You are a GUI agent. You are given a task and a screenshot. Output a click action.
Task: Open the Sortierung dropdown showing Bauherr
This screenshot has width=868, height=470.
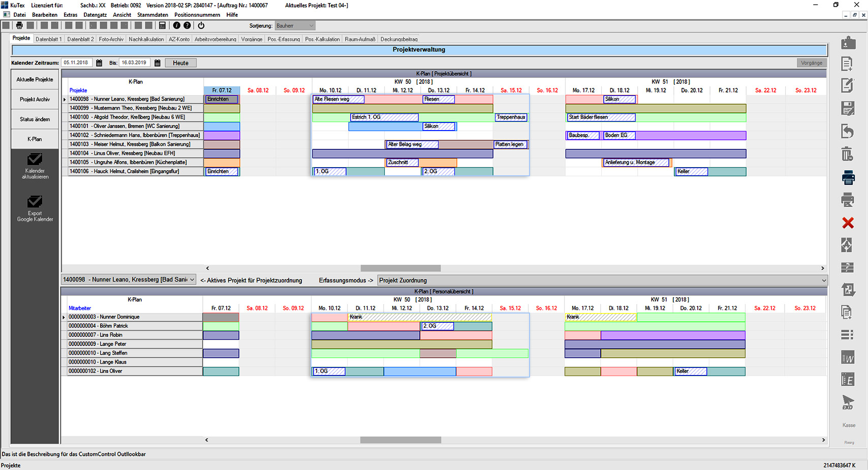pos(312,25)
